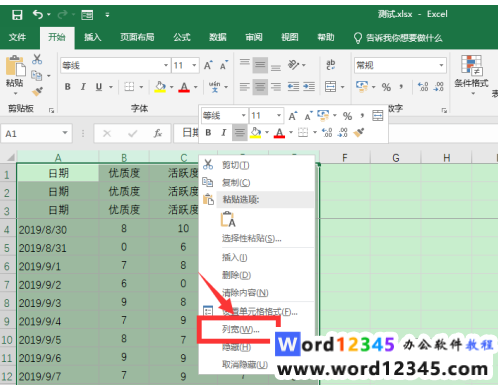Toggle Italic in the ribbon font group
The height and width of the screenshot is (385, 498).
[x=83, y=87]
